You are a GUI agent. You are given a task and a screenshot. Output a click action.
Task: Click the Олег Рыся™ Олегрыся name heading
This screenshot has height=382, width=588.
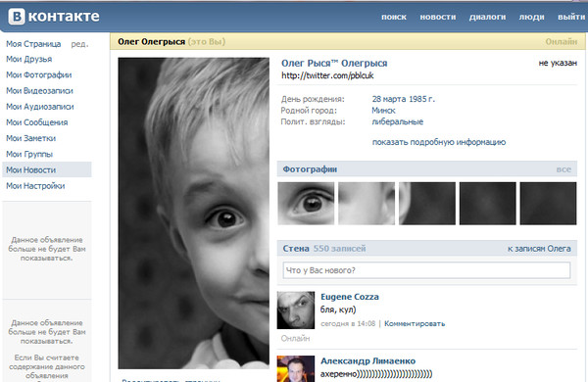pos(334,63)
